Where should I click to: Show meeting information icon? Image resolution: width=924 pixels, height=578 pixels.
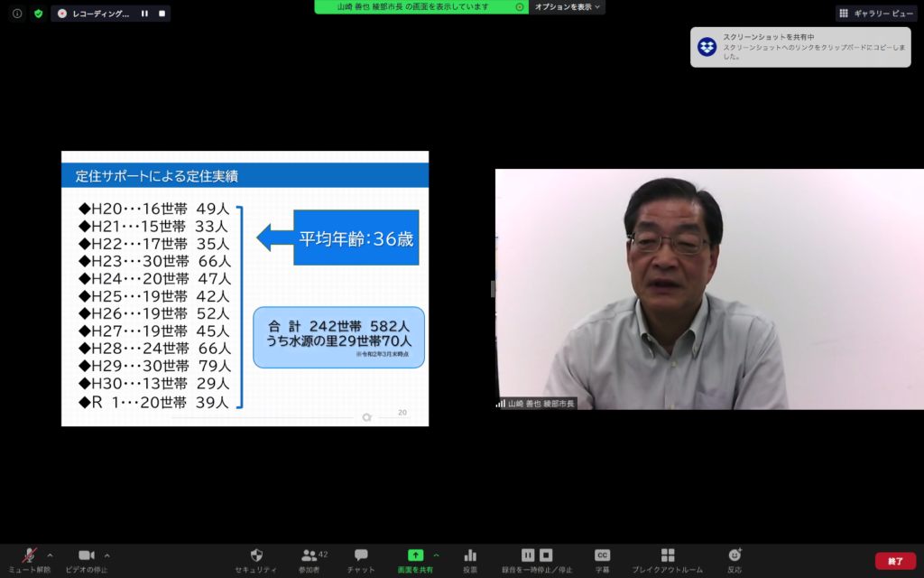pyautogui.click(x=17, y=14)
